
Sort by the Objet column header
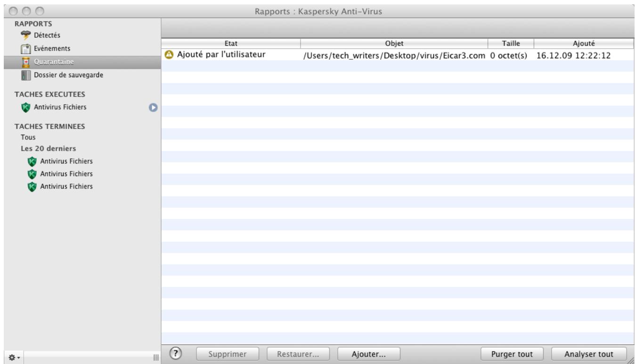394,43
